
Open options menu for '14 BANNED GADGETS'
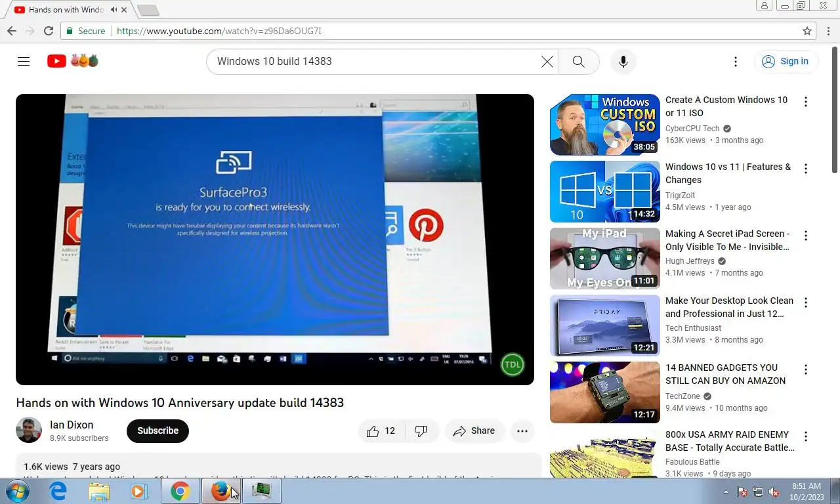pos(806,369)
